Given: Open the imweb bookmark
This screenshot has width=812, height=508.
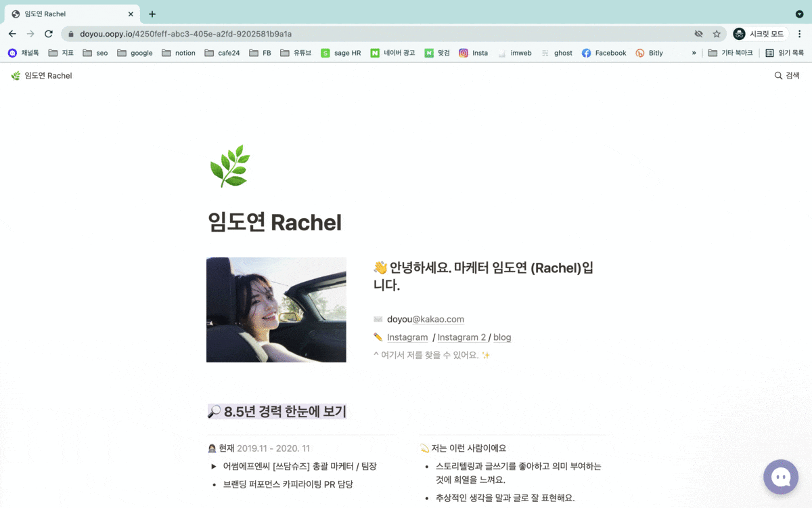Looking at the screenshot, I should click(x=514, y=53).
